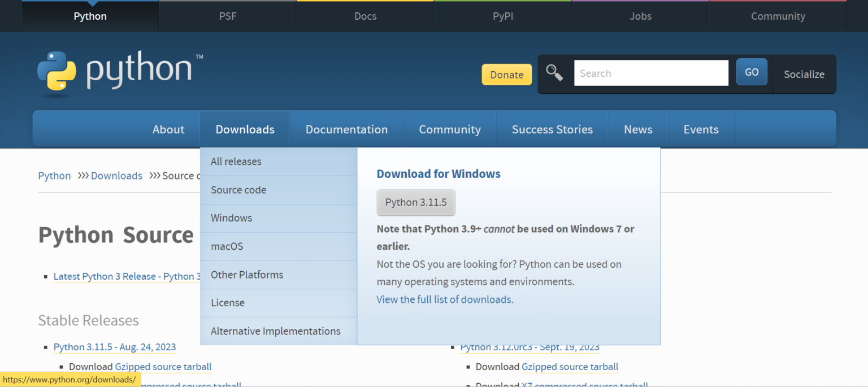Follow View the full list of downloads
This screenshot has height=387, width=868.
coord(444,299)
